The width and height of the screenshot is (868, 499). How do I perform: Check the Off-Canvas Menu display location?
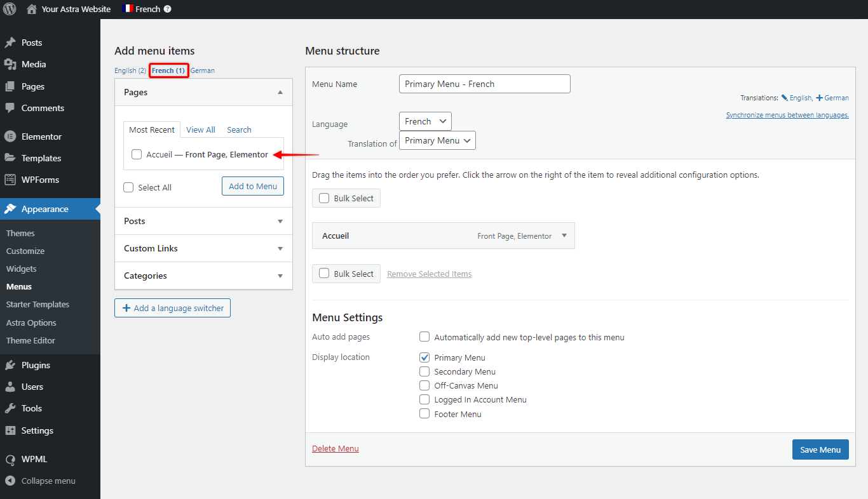coord(424,385)
